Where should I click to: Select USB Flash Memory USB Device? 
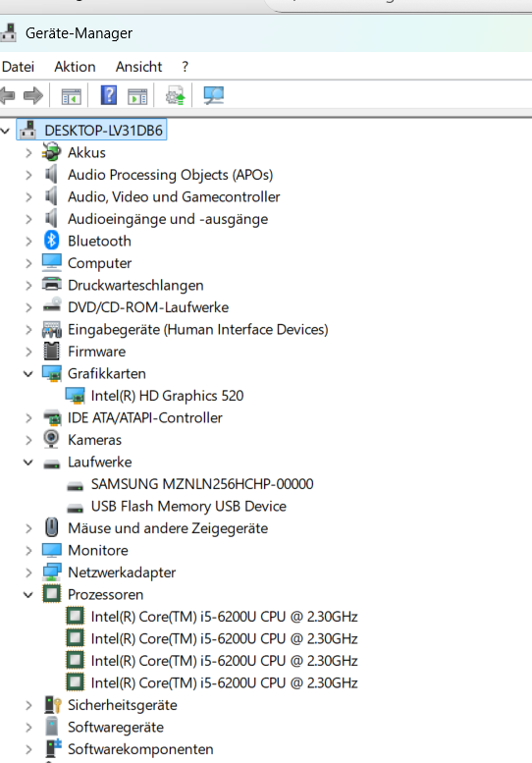[188, 506]
